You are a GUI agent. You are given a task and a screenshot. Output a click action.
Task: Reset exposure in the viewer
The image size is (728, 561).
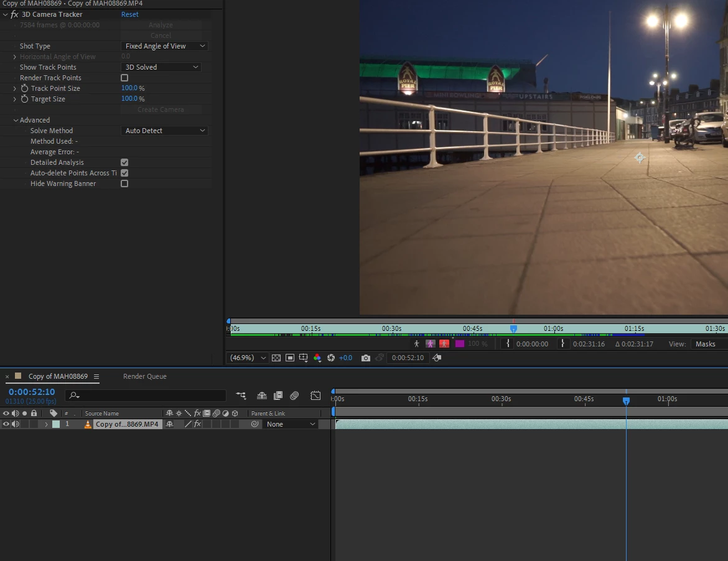coord(331,358)
